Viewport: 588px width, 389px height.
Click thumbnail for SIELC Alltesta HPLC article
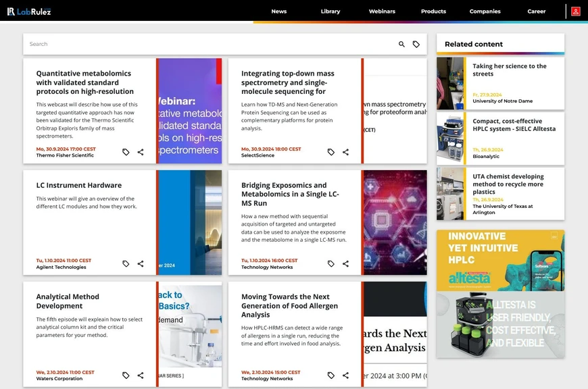coord(450,138)
